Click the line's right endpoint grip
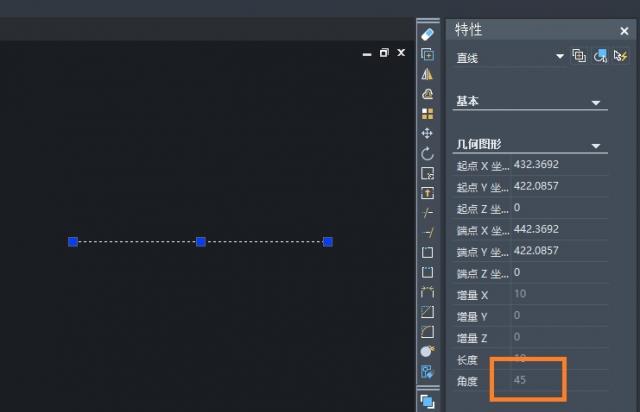 coord(328,242)
